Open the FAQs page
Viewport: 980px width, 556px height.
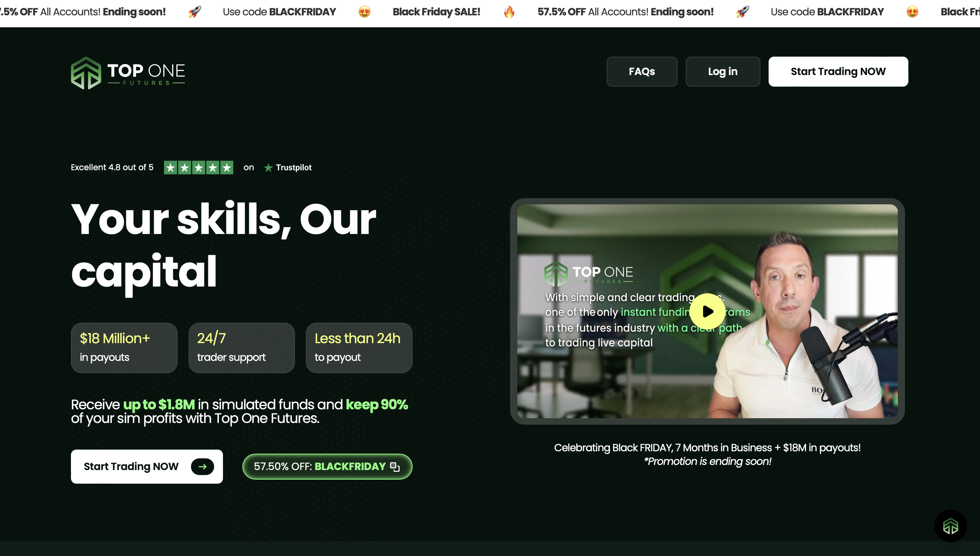tap(641, 72)
